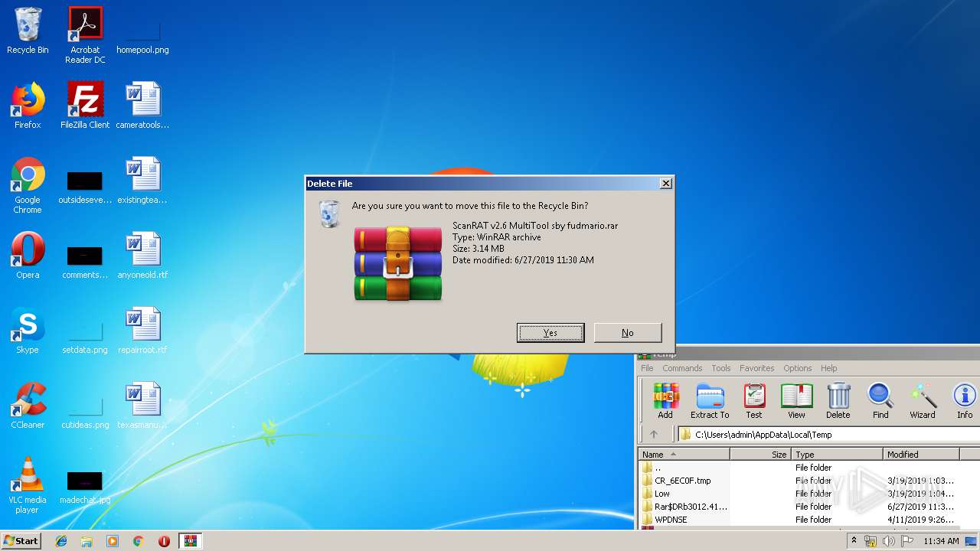Screen dimensions: 980x551
Task: Open Windows Explorer from taskbar
Action: click(87, 541)
